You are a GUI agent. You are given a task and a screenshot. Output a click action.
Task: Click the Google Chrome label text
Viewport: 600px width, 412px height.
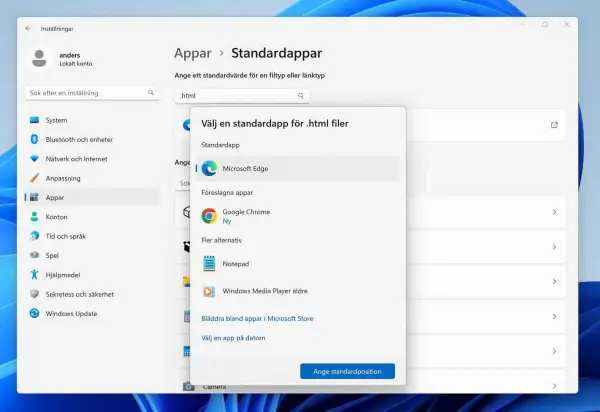246,212
